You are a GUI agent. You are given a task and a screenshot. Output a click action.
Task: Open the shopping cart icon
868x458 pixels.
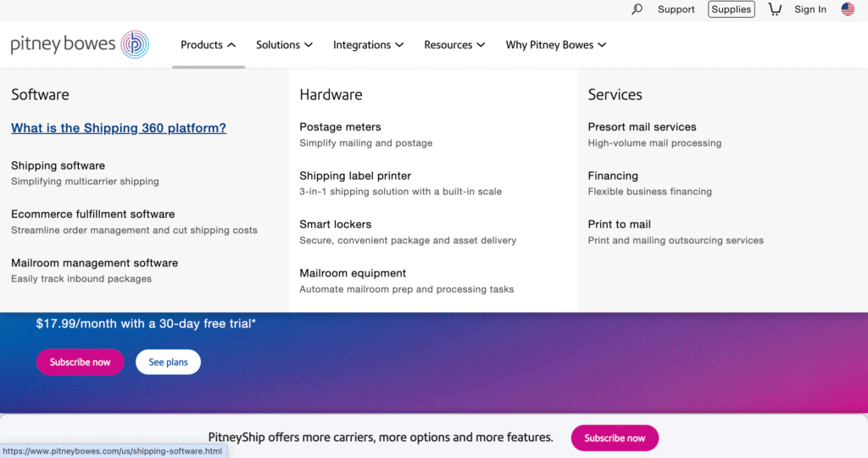[x=775, y=9]
